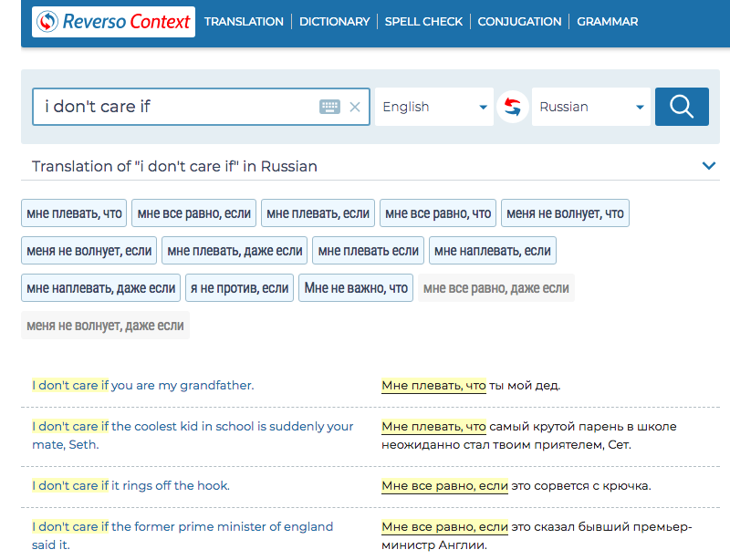The image size is (730, 560).
Task: Collapse the translation results chevron
Action: (708, 166)
